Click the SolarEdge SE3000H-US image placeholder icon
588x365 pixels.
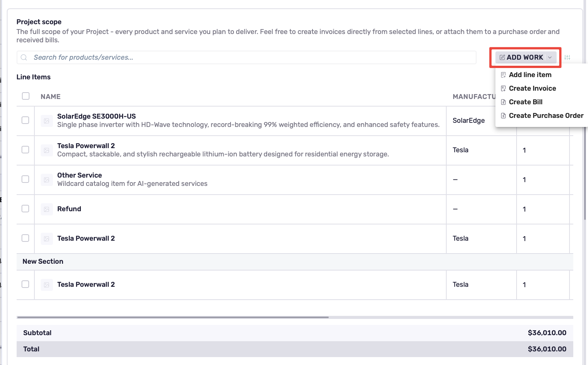coord(46,121)
